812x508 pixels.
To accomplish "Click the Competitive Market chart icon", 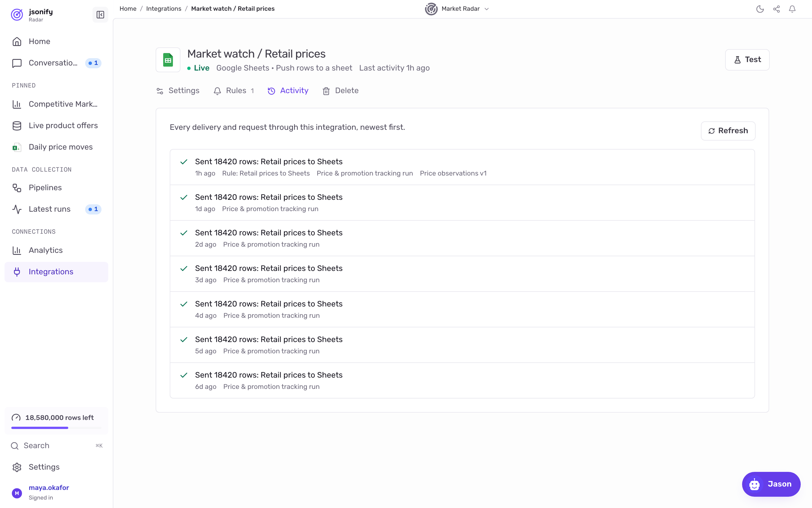I will point(17,104).
